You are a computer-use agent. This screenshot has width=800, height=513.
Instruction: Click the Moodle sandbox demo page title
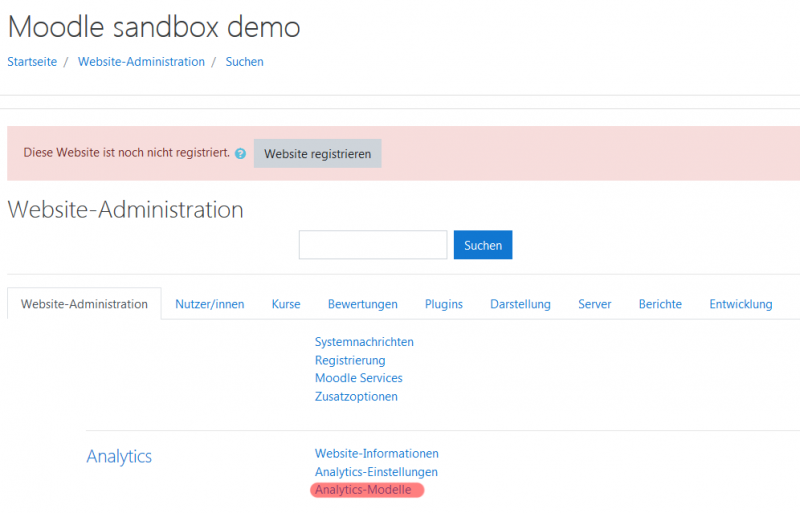point(154,27)
